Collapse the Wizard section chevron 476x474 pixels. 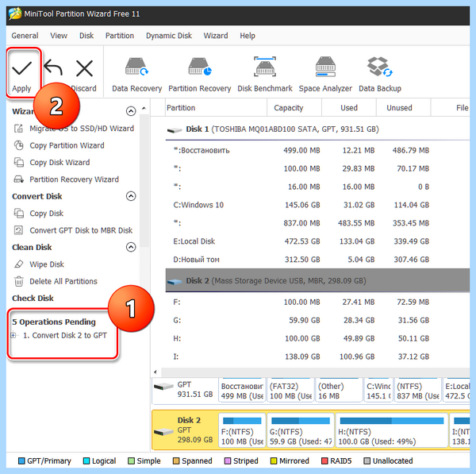pos(131,111)
